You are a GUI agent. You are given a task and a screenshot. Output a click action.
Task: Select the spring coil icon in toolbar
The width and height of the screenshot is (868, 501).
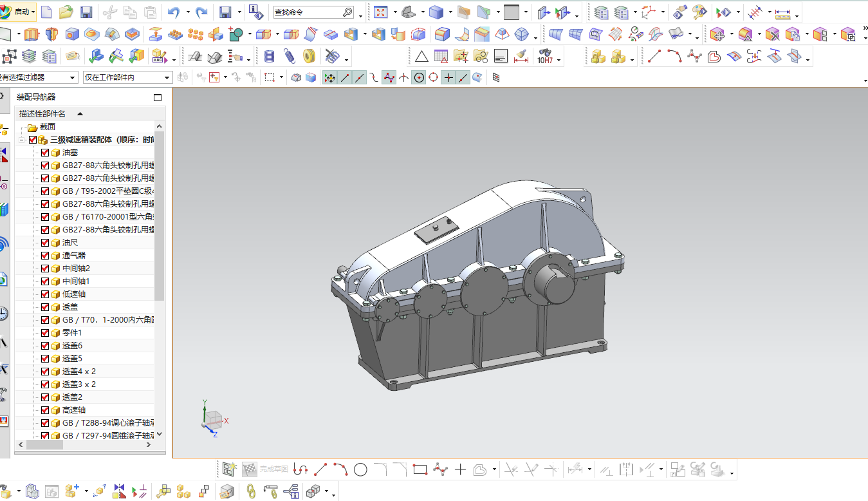290,57
